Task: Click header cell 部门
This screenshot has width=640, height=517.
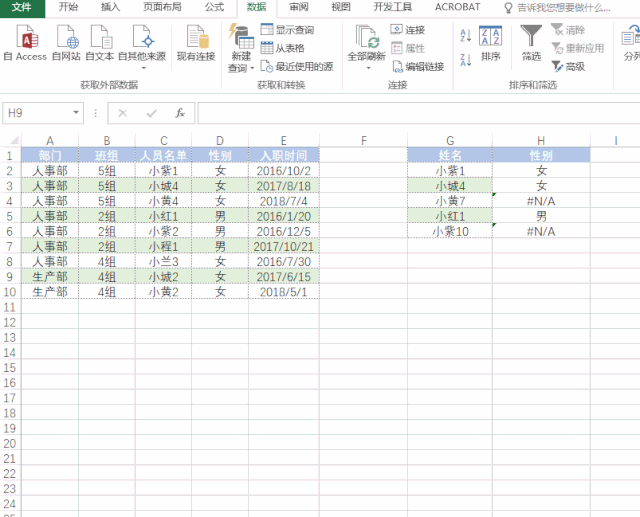Action: point(50,155)
